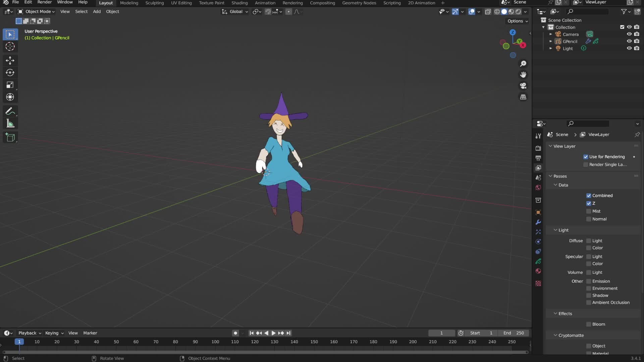Jump to the last frame with the playback control
The height and width of the screenshot is (362, 644).
[x=289, y=333]
